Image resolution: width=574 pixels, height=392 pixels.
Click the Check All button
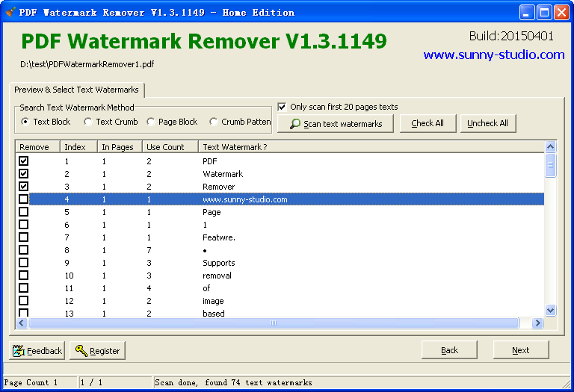coord(428,123)
